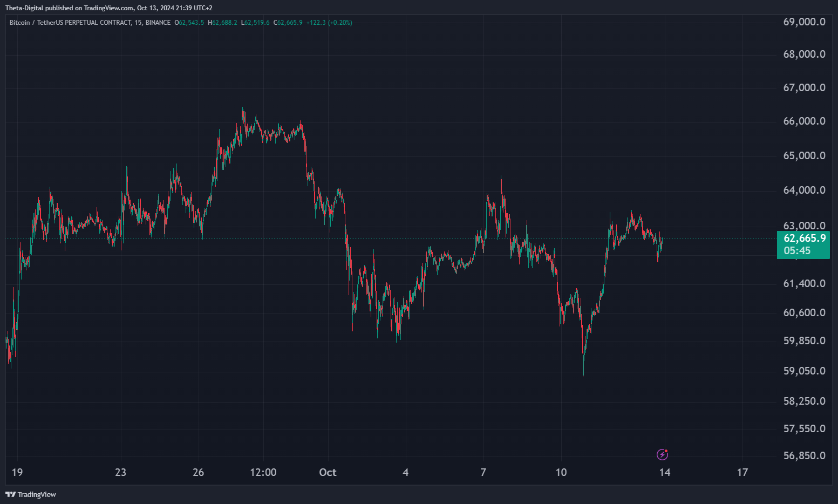Viewport: 838px width, 504px height.
Task: Click the change value +122.3 (+0.20%)
Action: 329,23
